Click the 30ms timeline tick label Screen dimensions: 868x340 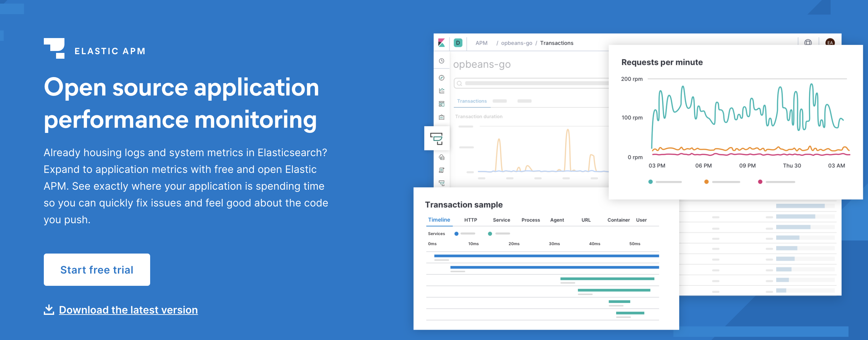click(x=554, y=244)
